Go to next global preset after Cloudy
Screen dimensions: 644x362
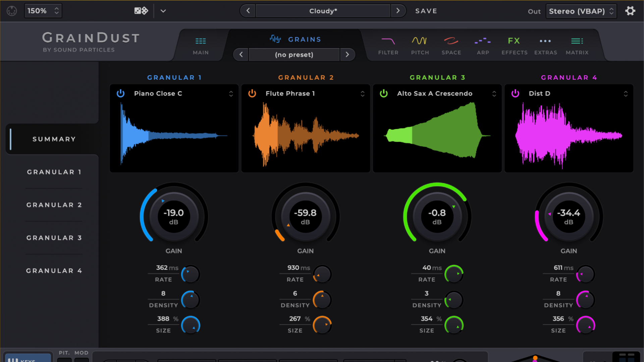[x=398, y=11]
